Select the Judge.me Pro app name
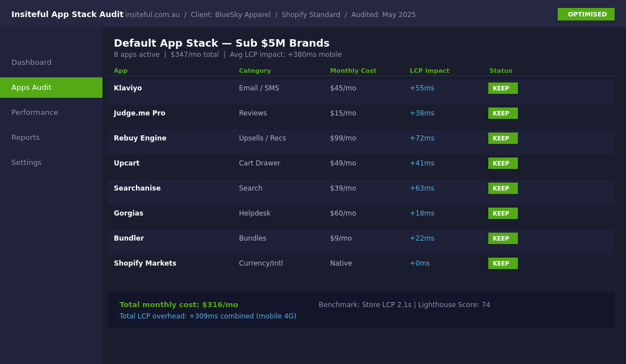This screenshot has width=626, height=364. 139,113
